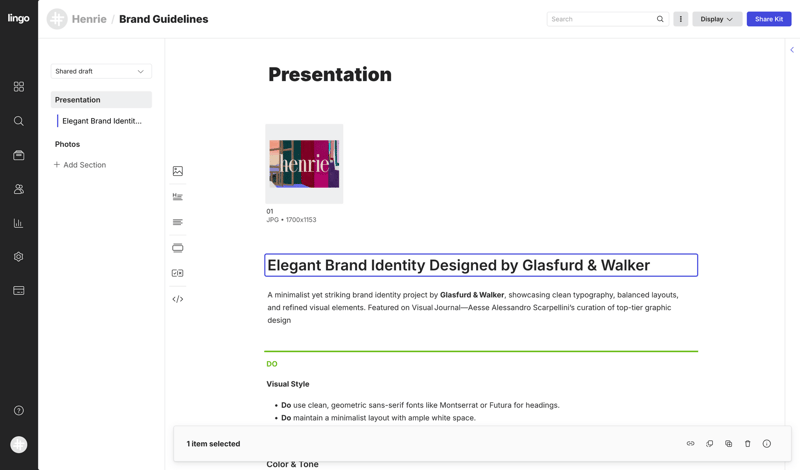Image resolution: width=800 pixels, height=470 pixels.
Task: Click the trash icon to delete selected item
Action: [747, 444]
